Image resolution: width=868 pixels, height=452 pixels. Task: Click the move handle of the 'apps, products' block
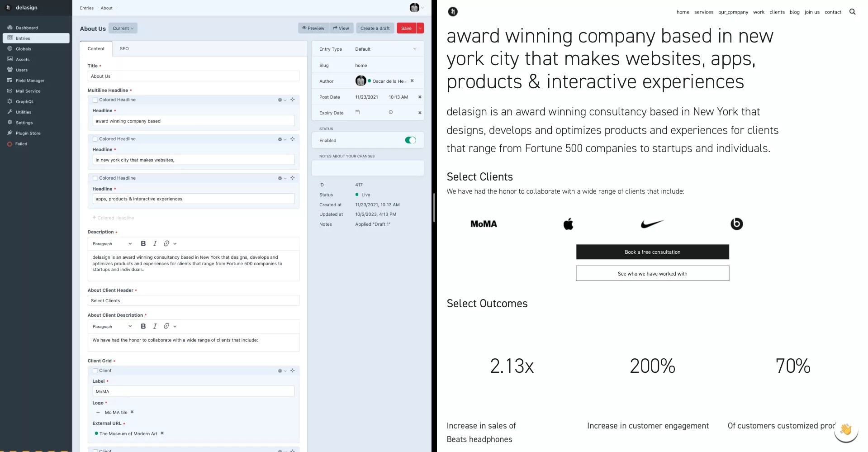[x=293, y=178]
